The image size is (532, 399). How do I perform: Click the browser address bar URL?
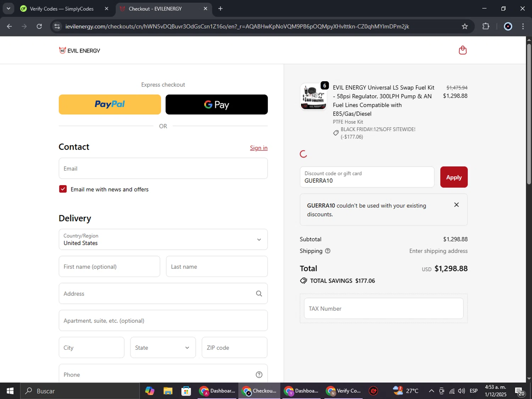[x=237, y=26]
